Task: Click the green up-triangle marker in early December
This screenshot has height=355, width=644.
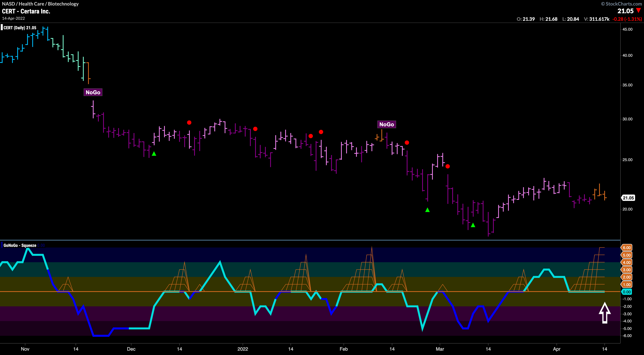Action: pos(154,154)
